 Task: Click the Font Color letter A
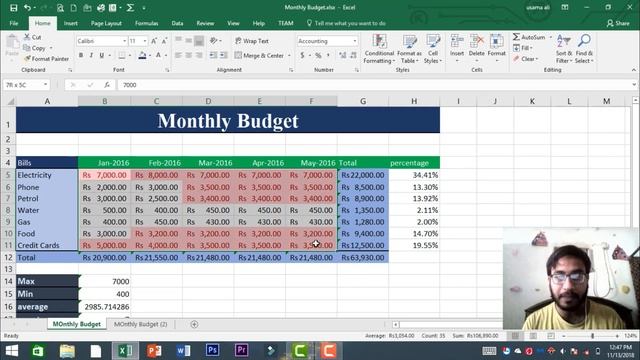(158, 55)
